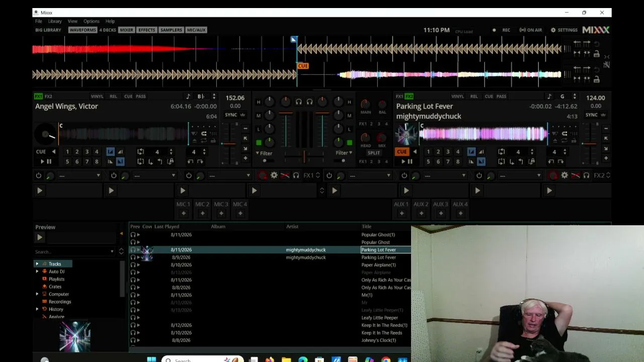Click the crossfader slider
644x362 pixels.
pos(304,157)
